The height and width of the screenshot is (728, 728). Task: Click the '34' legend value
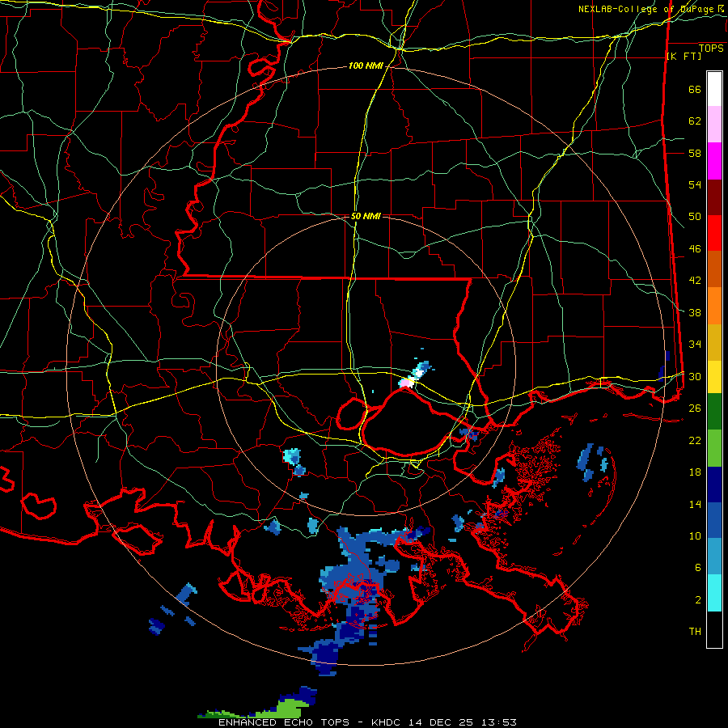(695, 345)
